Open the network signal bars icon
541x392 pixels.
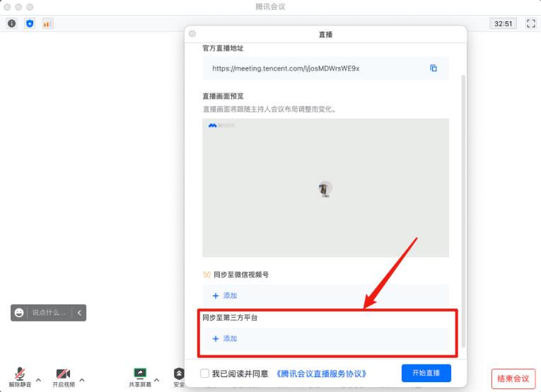coord(47,23)
